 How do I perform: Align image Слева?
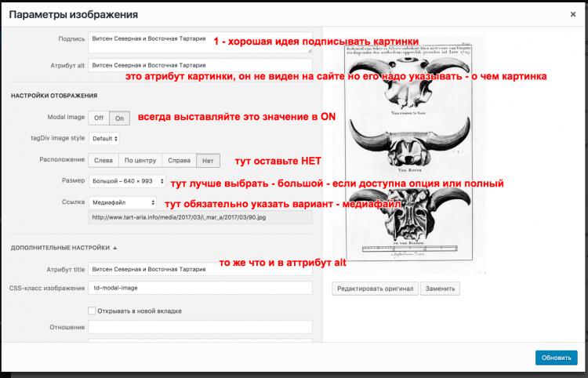click(x=103, y=161)
